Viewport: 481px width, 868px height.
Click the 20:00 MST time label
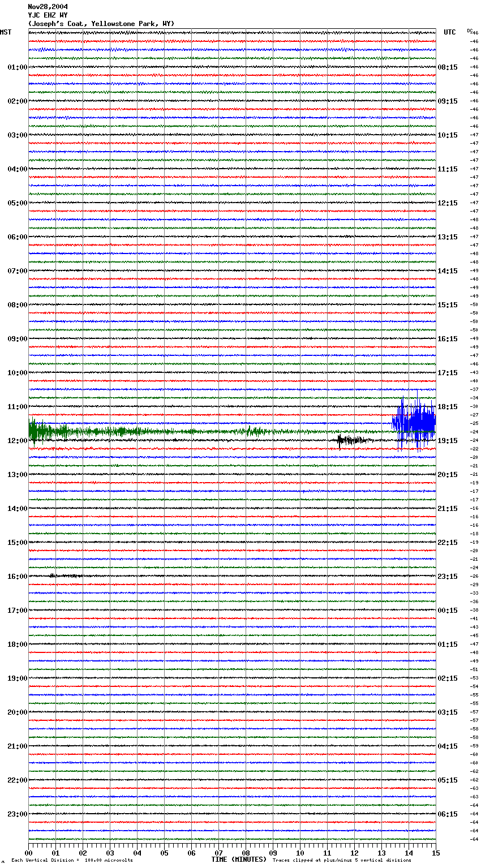pyautogui.click(x=18, y=712)
